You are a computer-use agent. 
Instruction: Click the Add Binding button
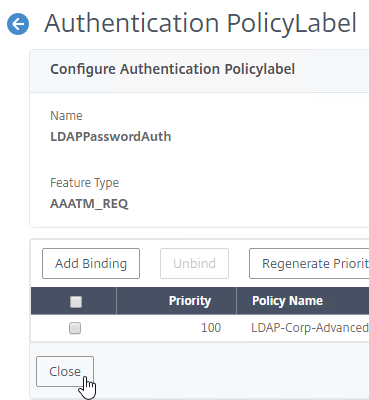click(91, 263)
